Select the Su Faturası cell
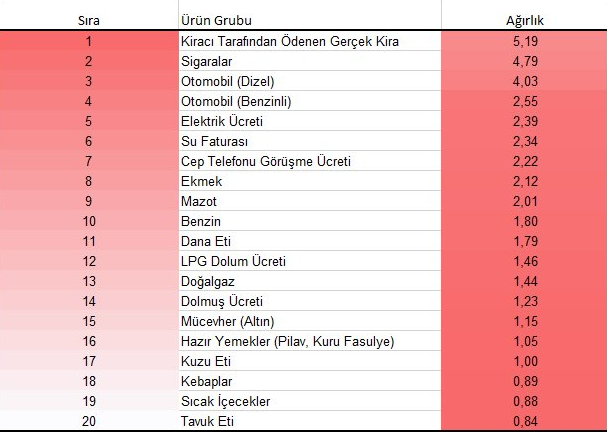 pos(310,141)
